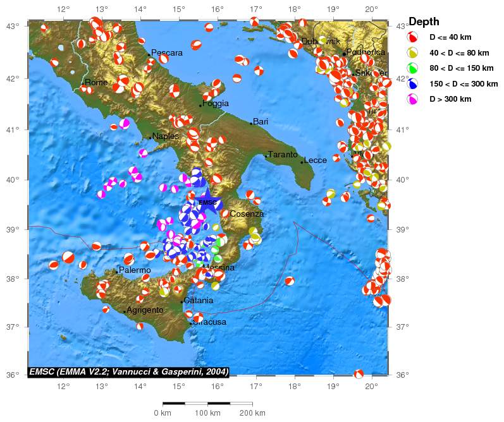This screenshot has height=422, width=504.
Task: Click the Pescara city dot marker
Action: click(149, 54)
